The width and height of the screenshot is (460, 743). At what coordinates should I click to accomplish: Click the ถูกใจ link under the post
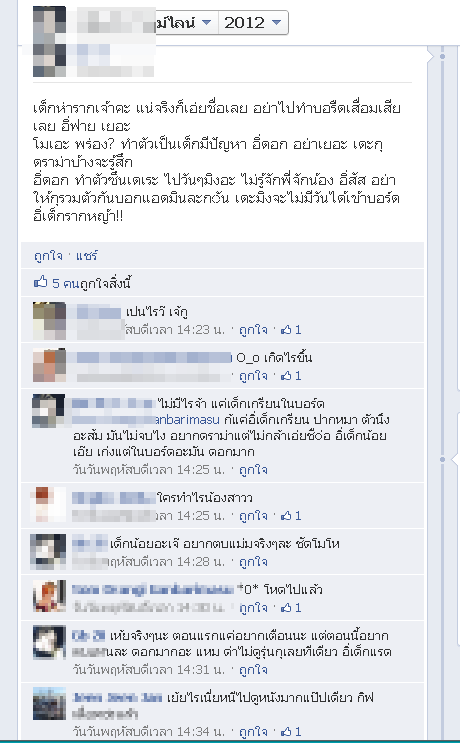tap(48, 256)
